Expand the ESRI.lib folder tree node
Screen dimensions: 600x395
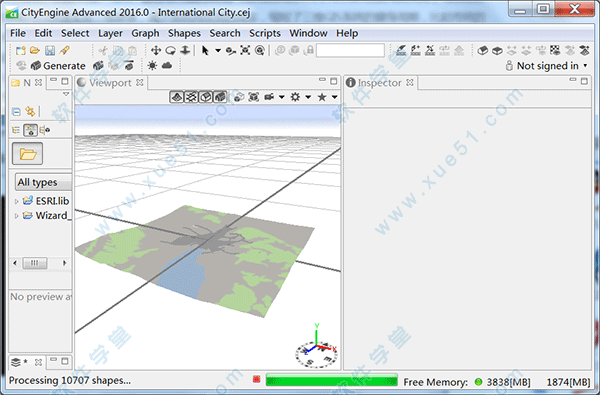coord(16,201)
